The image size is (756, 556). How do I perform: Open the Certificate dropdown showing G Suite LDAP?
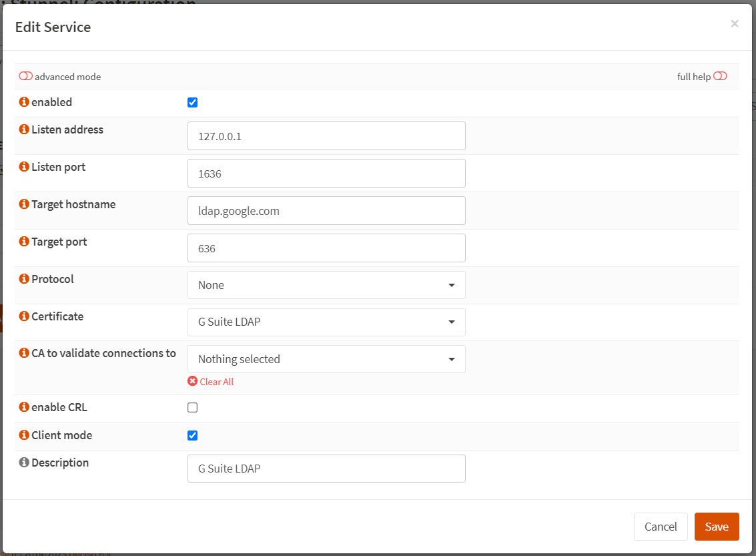point(326,322)
